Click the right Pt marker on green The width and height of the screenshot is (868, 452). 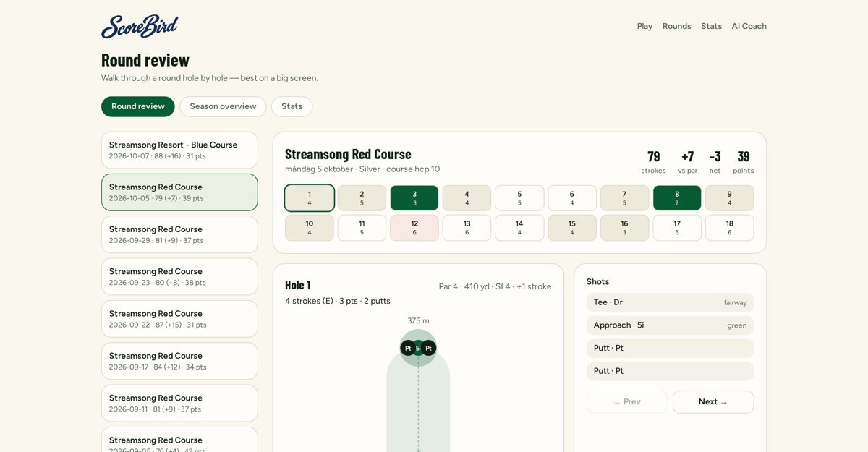(x=428, y=348)
